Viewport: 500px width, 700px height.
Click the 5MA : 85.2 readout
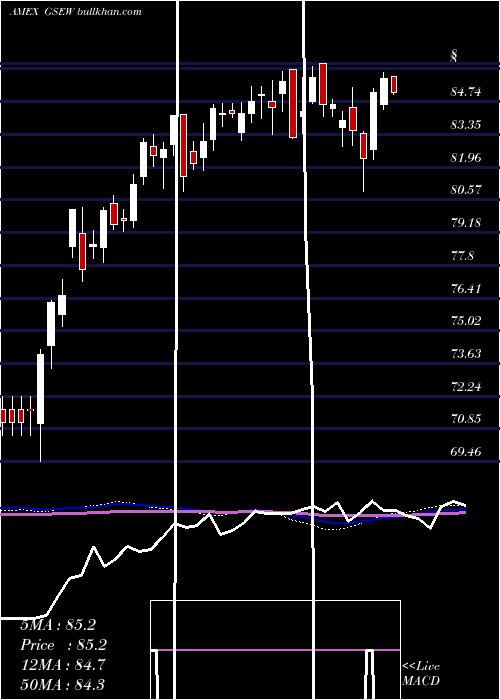pos(58,625)
